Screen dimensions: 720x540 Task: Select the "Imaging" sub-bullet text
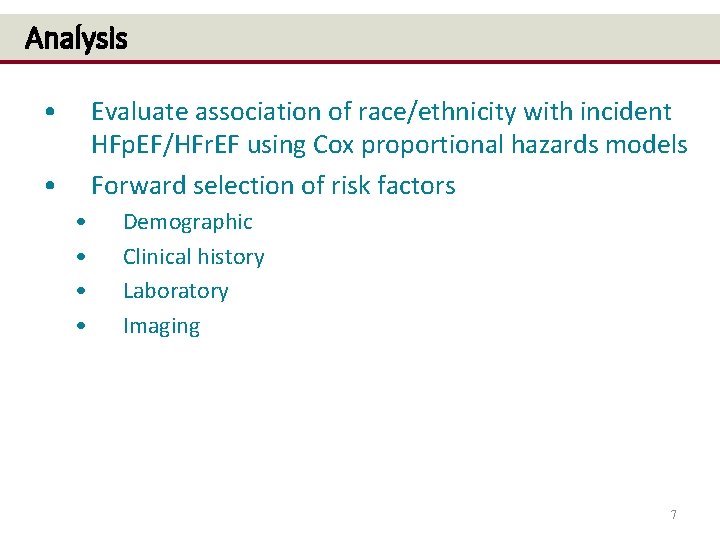coord(162,326)
